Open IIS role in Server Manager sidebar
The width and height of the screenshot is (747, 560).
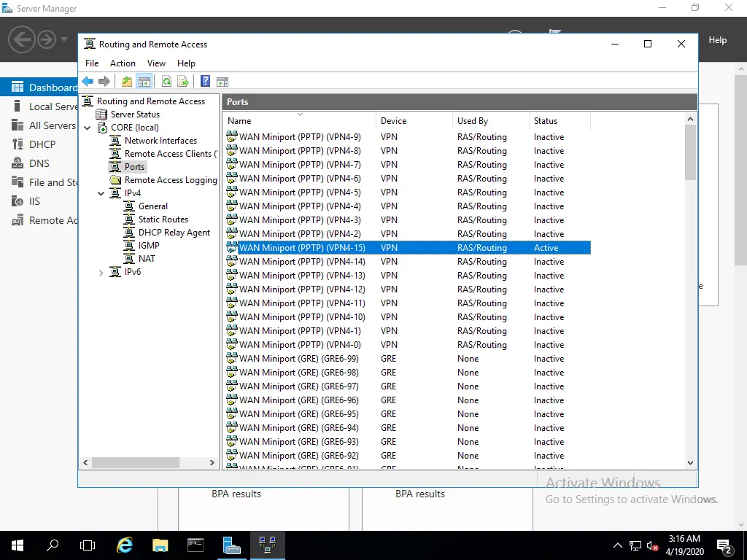pyautogui.click(x=39, y=201)
